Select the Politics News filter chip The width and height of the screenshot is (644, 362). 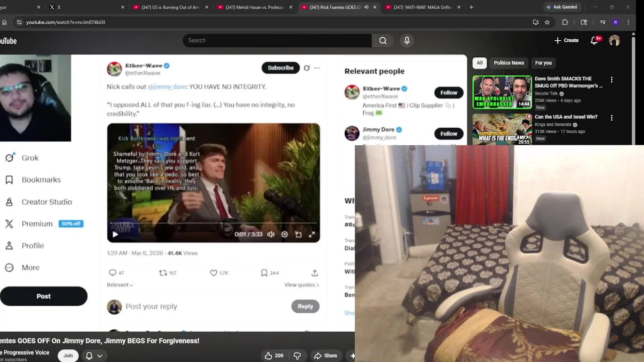click(509, 63)
